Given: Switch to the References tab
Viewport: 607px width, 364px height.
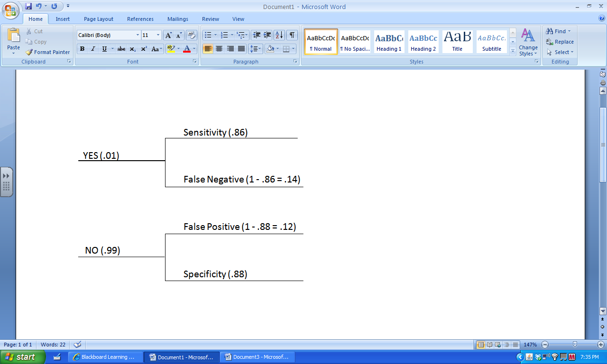Looking at the screenshot, I should coord(140,19).
